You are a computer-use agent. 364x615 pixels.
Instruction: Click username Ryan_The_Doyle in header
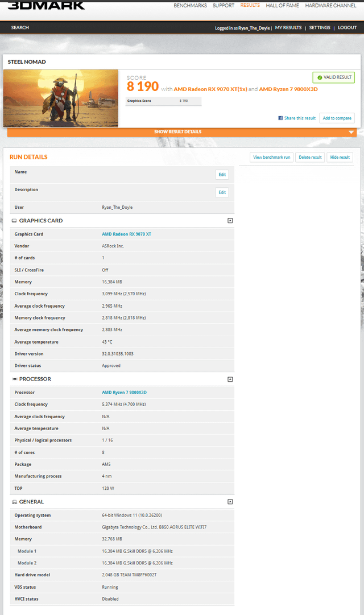point(254,28)
